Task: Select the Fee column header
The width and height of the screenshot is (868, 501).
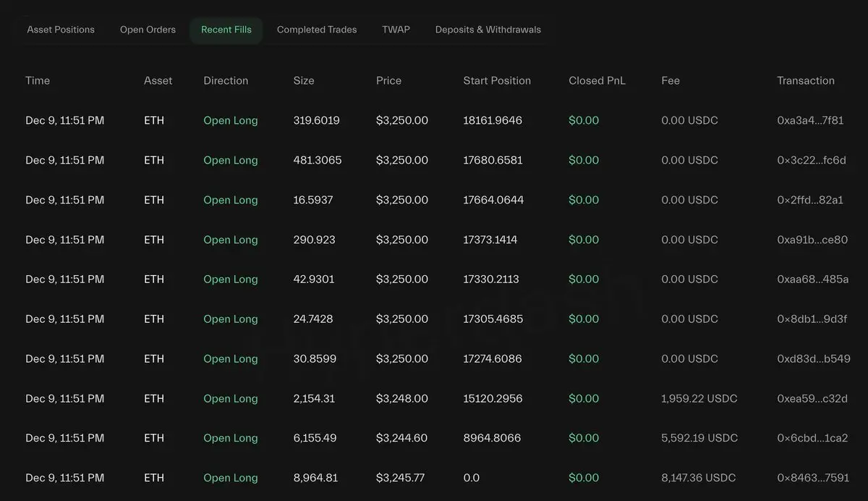Action: point(671,80)
